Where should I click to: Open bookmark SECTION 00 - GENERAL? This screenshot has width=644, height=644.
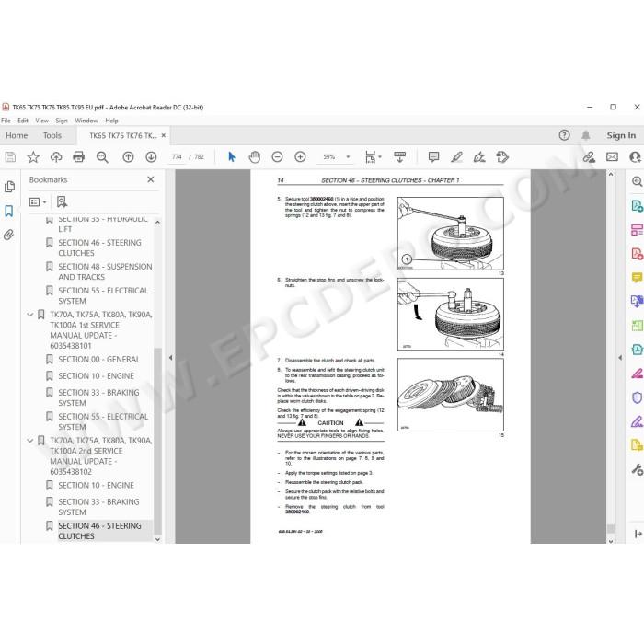pos(99,360)
